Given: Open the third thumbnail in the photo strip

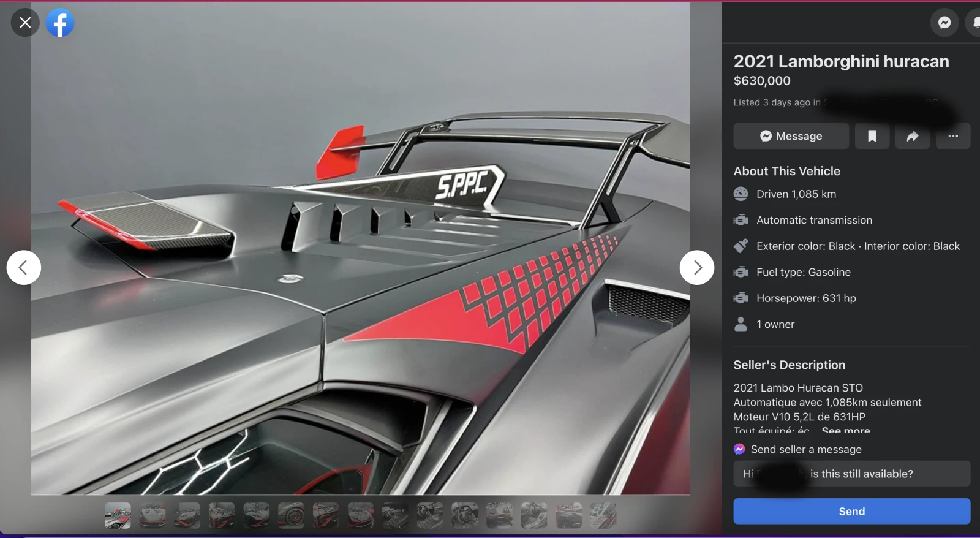Looking at the screenshot, I should click(x=187, y=515).
